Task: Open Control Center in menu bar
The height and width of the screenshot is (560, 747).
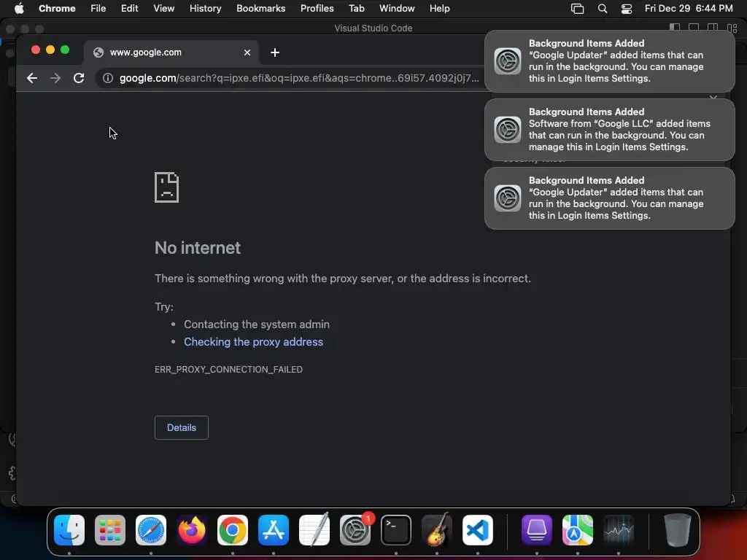Action: [627, 9]
